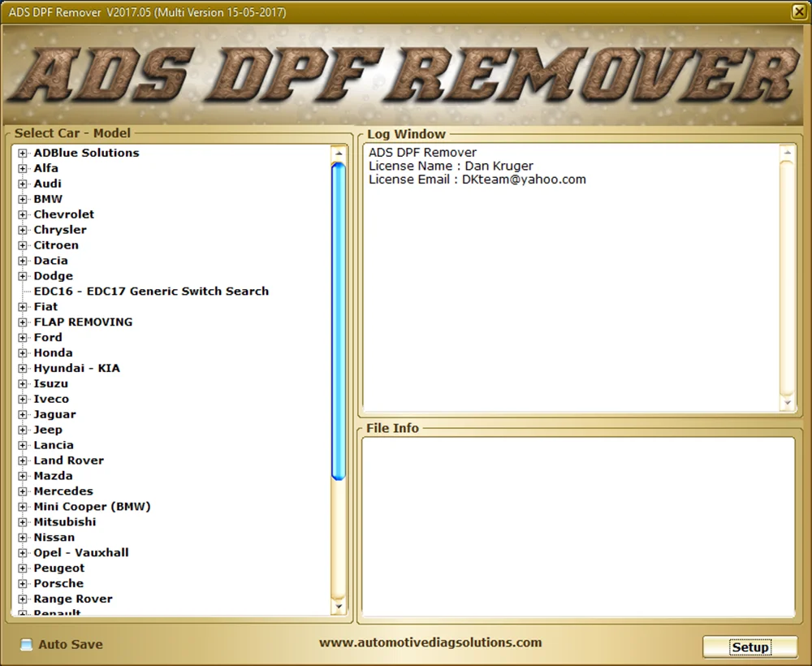Image resolution: width=812 pixels, height=666 pixels.
Task: Expand the Citroen tree node
Action: pyautogui.click(x=22, y=245)
